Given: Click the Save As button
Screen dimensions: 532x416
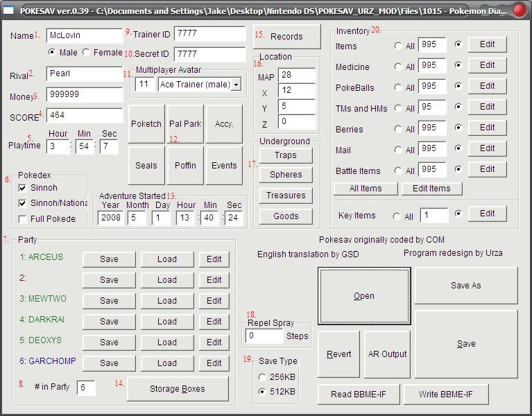Looking at the screenshot, I should coord(466,286).
